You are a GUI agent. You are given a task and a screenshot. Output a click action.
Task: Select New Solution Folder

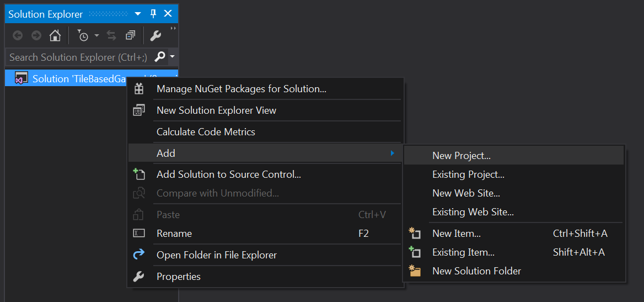476,271
